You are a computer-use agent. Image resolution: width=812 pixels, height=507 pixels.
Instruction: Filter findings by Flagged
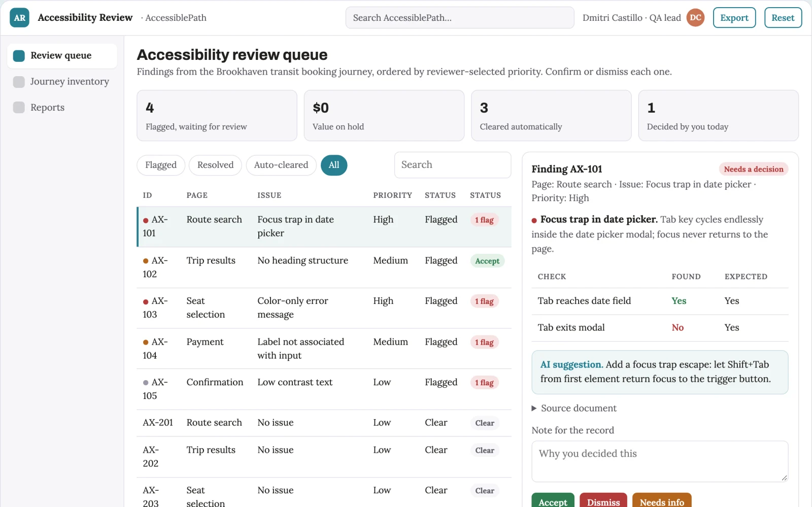[x=161, y=165]
